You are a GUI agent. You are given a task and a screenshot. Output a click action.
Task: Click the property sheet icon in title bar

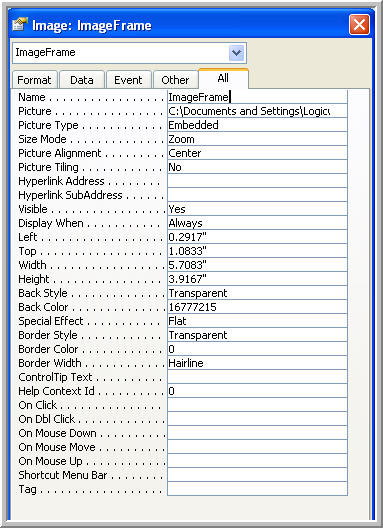tap(20, 25)
